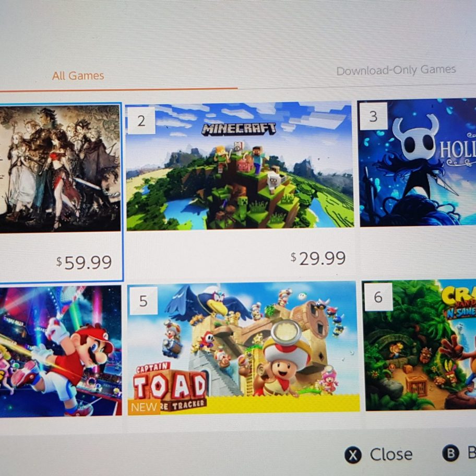Click the rank 3 badge on Hollow Knight
Image resolution: width=476 pixels, height=476 pixels.
coord(373,116)
